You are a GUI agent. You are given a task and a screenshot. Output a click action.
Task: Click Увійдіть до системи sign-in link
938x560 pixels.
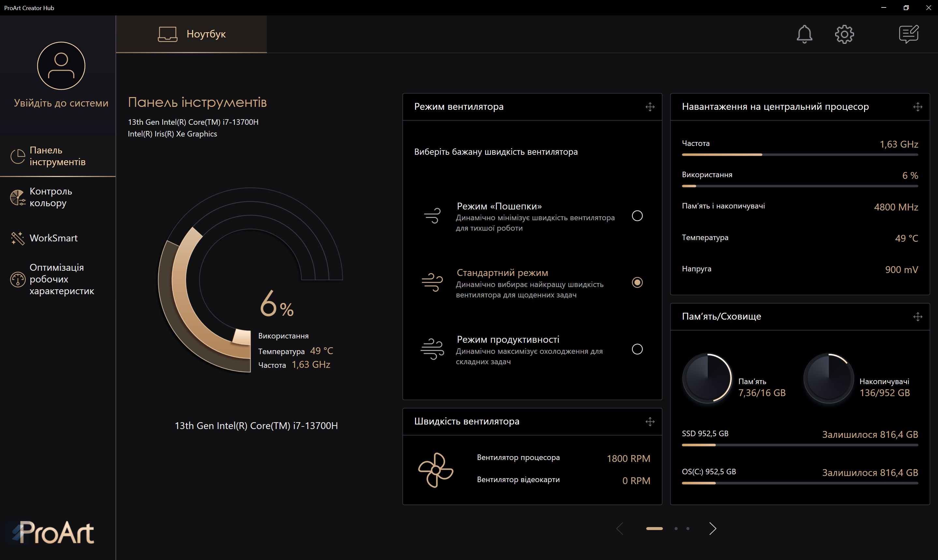click(61, 103)
